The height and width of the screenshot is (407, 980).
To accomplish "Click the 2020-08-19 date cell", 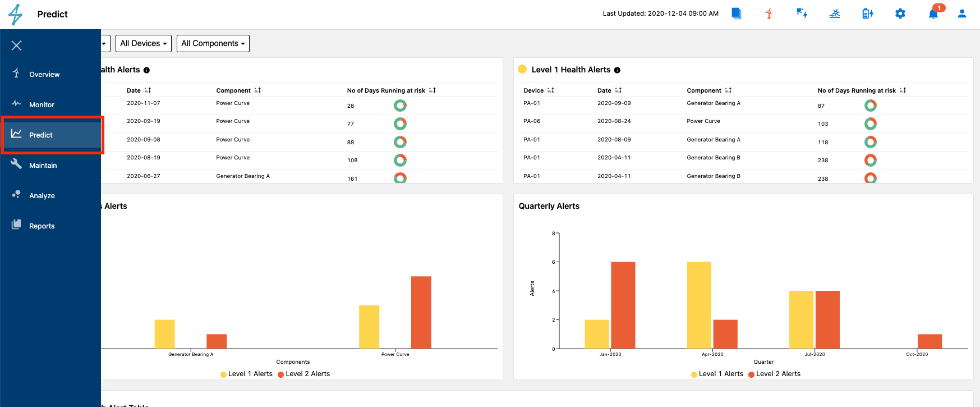I will (144, 158).
